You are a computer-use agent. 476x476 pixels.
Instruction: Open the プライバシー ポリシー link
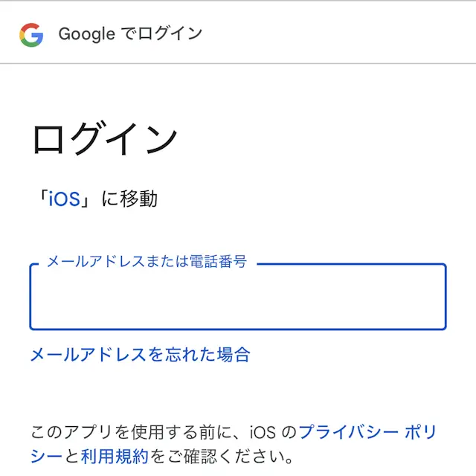[367, 432]
